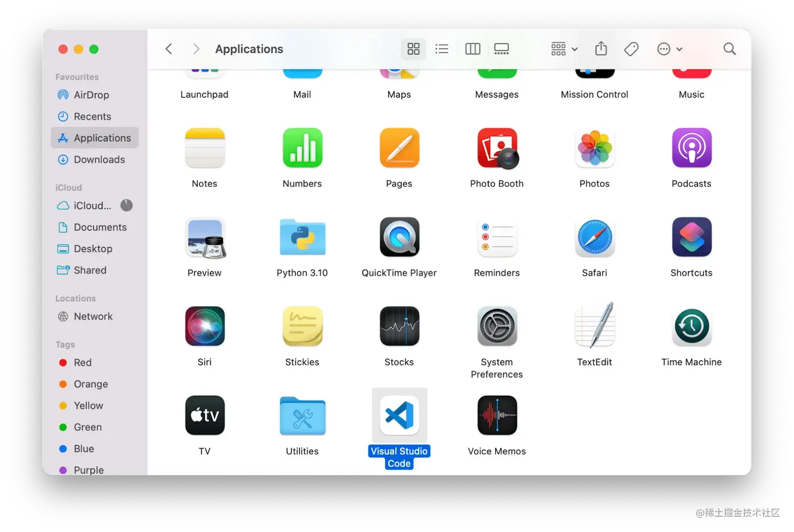The width and height of the screenshot is (794, 532).
Task: Select the TextEdit app icon
Action: tap(594, 325)
